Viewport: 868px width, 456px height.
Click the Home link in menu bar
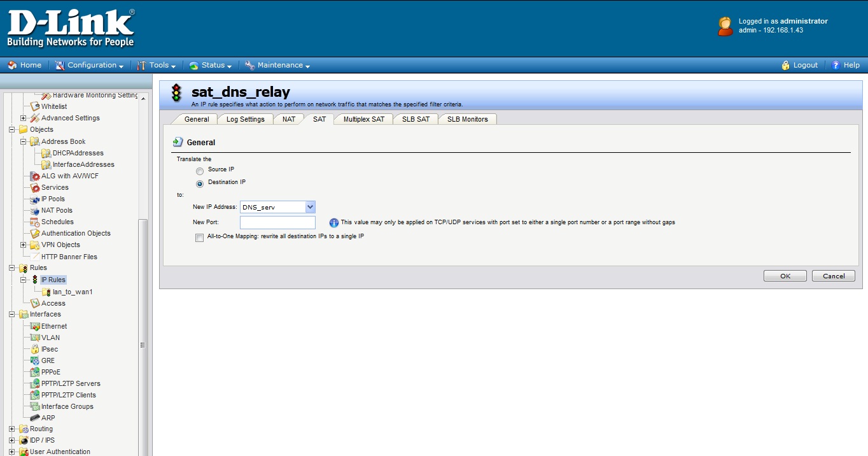click(x=24, y=65)
